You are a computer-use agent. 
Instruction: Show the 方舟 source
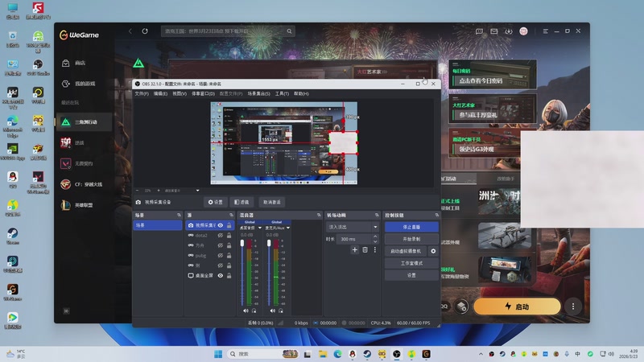tap(220, 245)
